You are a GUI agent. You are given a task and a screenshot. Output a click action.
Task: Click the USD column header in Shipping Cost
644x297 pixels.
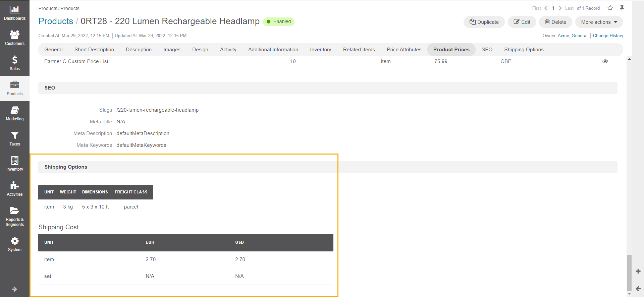click(239, 242)
